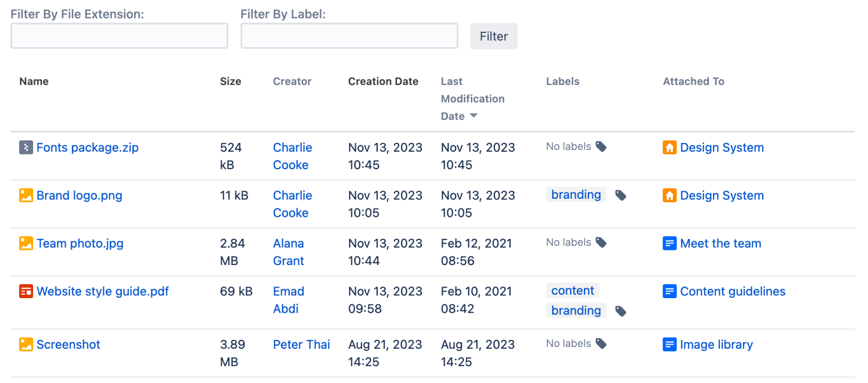The height and width of the screenshot is (383, 868).
Task: Click the page icon beside Content guidelines
Action: (670, 291)
